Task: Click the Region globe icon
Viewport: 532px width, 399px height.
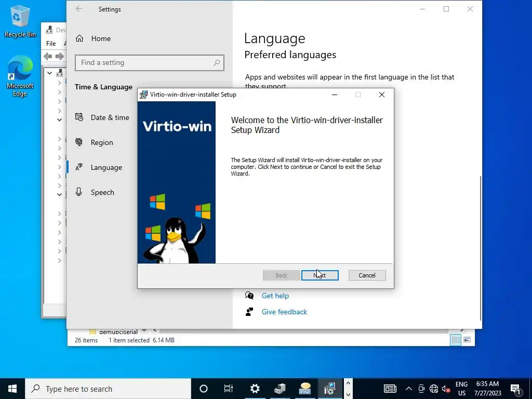Action: coord(79,142)
